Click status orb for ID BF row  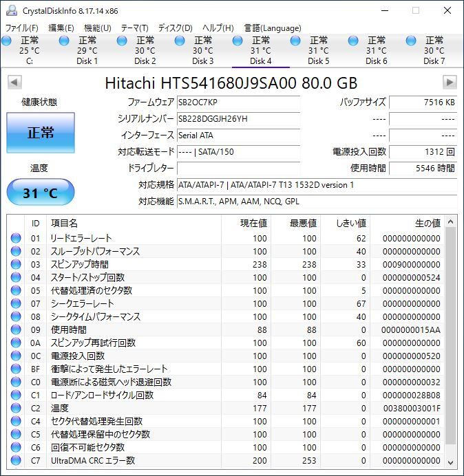point(16,369)
